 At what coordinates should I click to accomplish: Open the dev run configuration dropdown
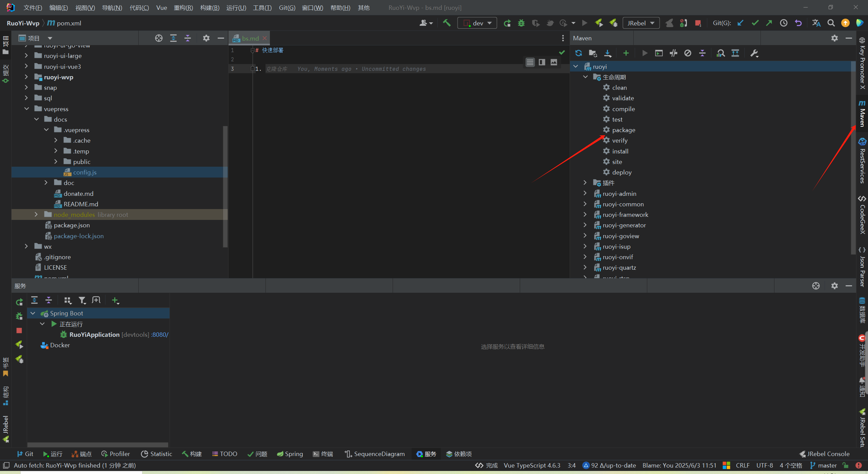click(477, 23)
